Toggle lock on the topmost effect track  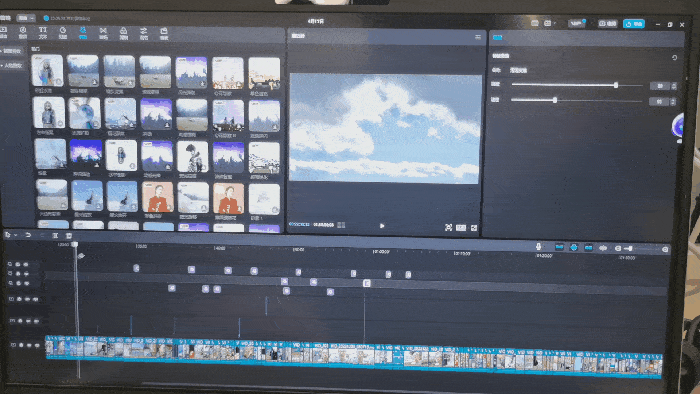(x=18, y=264)
